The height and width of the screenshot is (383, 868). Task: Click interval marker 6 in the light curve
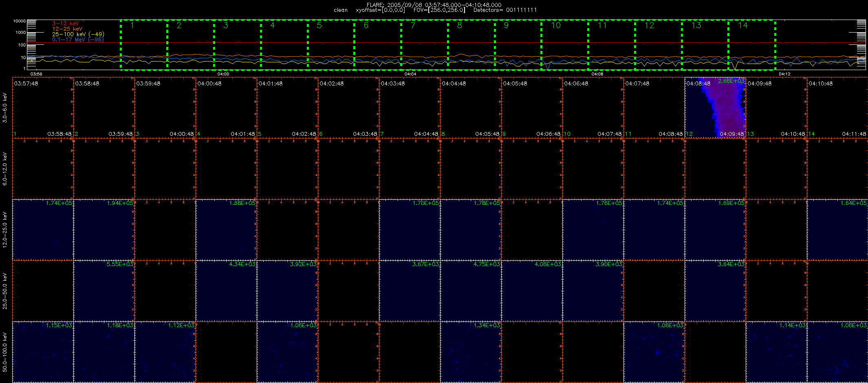[366, 25]
